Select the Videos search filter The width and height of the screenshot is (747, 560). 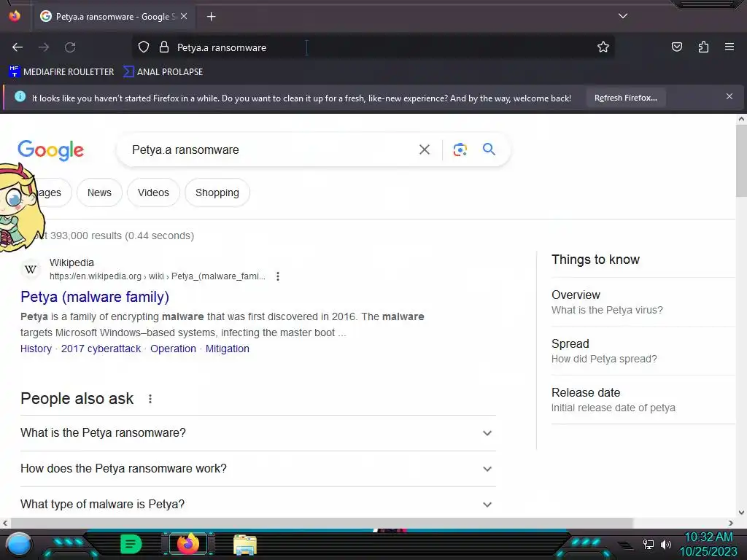pyautogui.click(x=153, y=192)
